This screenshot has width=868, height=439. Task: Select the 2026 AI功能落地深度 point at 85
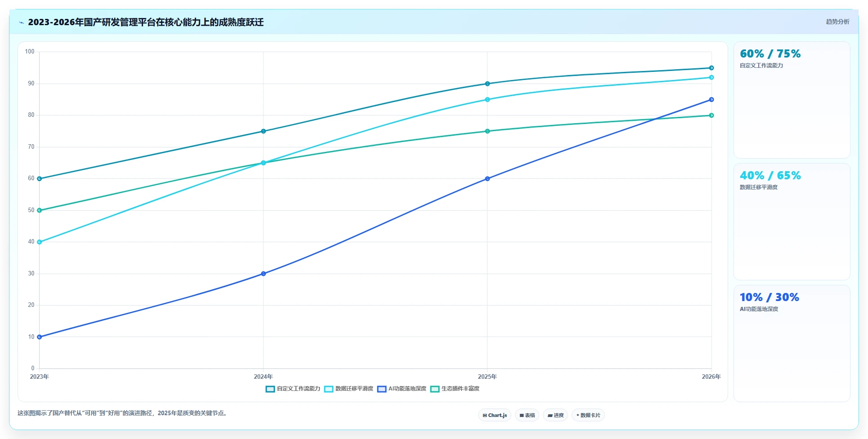711,100
